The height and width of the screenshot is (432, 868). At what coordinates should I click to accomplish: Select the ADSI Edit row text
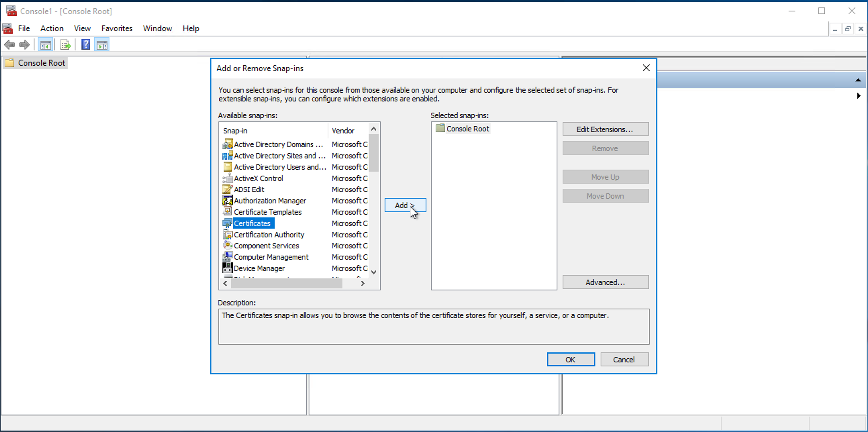[x=249, y=189]
